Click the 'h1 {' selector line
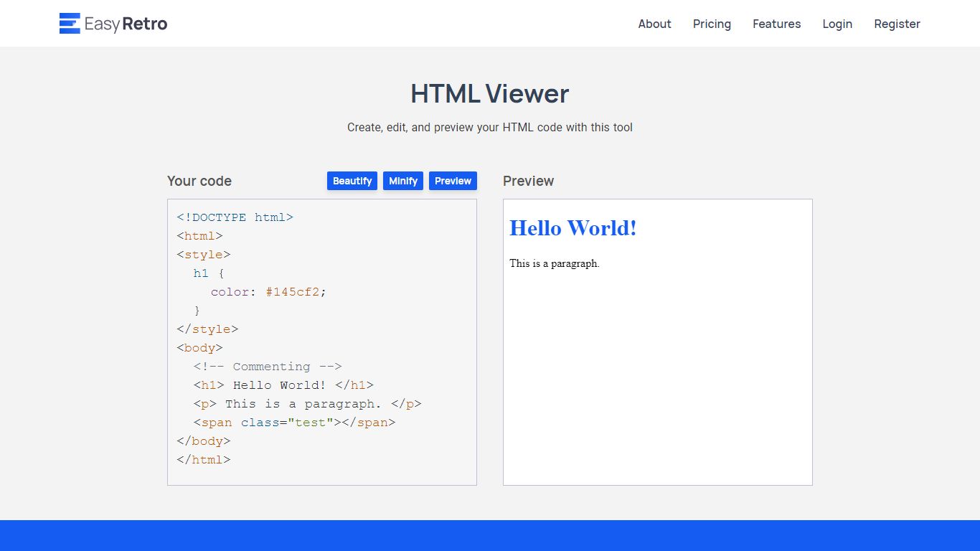Screen dimensions: 980x551 (x=209, y=273)
